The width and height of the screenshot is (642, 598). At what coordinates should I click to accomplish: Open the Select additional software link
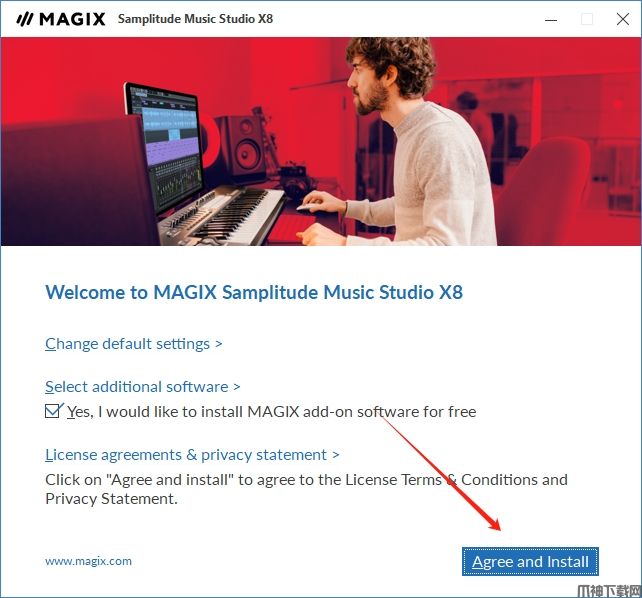[137, 387]
